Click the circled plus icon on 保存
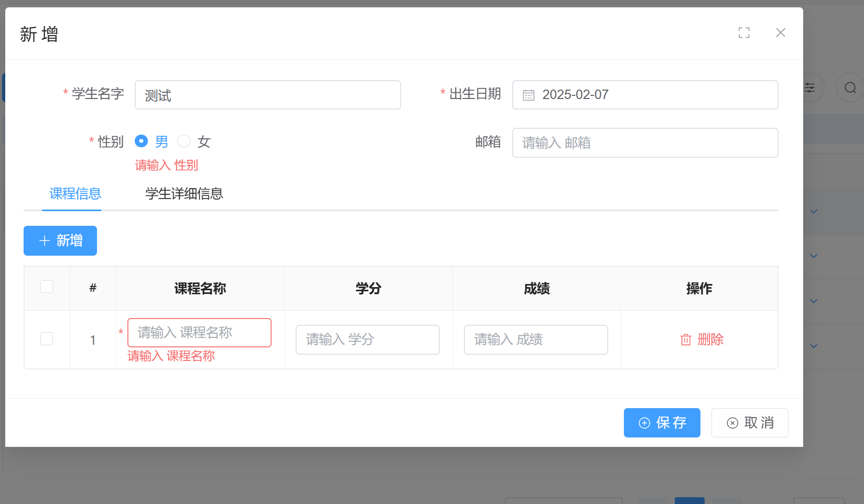Image resolution: width=864 pixels, height=504 pixels. 644,423
